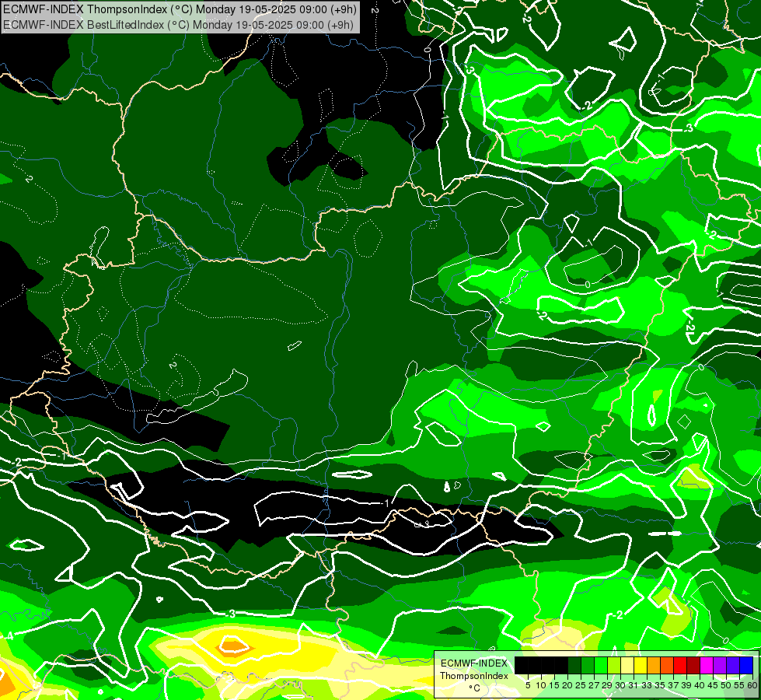Click the legend scale value 31
Viewport: 761px width, 700px height.
(x=634, y=685)
